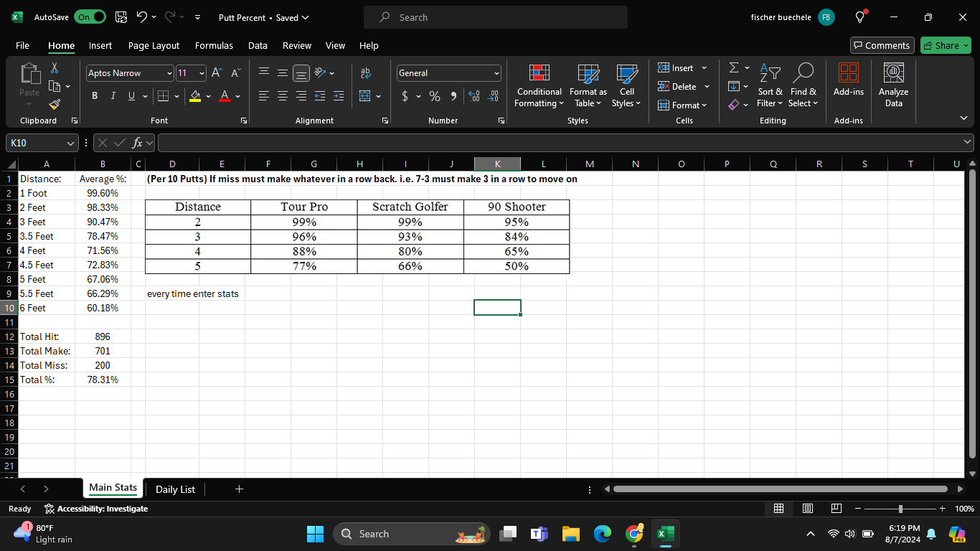Screen dimensions: 980x551
Task: Decrease font size with smaller A icon
Action: (235, 72)
